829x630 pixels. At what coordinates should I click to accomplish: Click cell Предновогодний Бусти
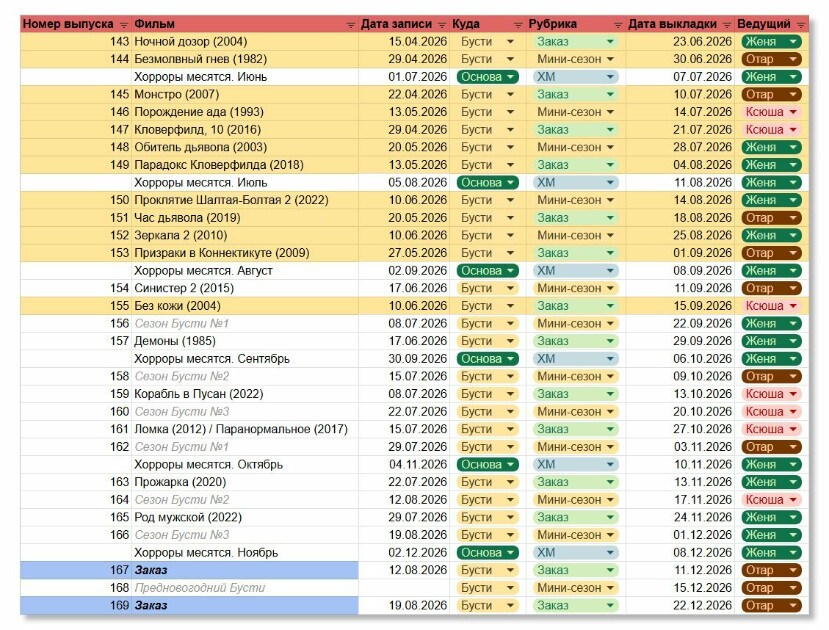[245, 588]
